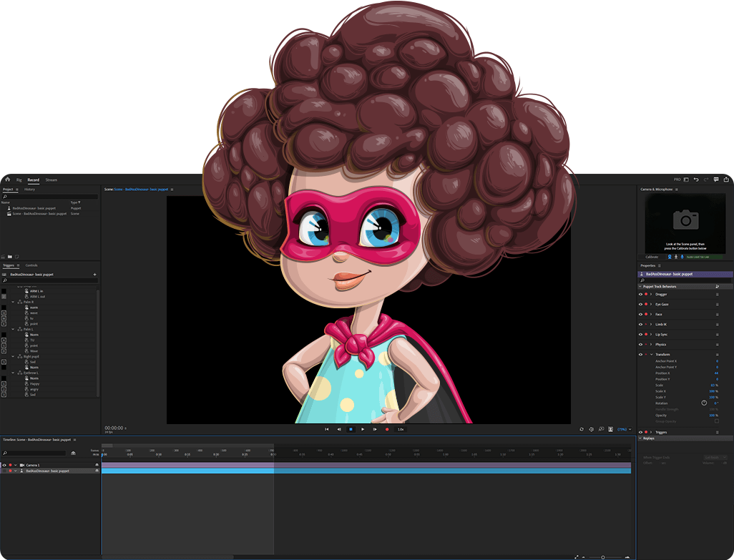Toggle microphone input icon in Camera panel
The image size is (734, 560).
682,257
